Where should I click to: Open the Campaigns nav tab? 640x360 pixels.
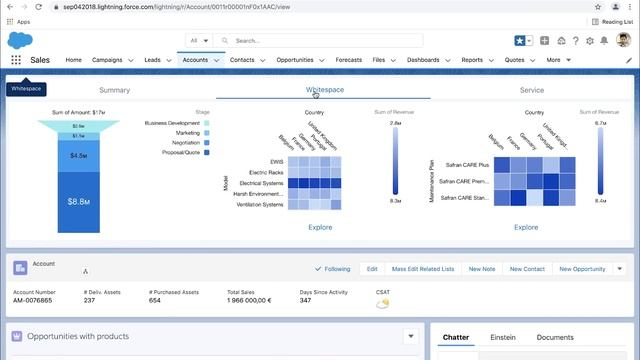point(107,60)
